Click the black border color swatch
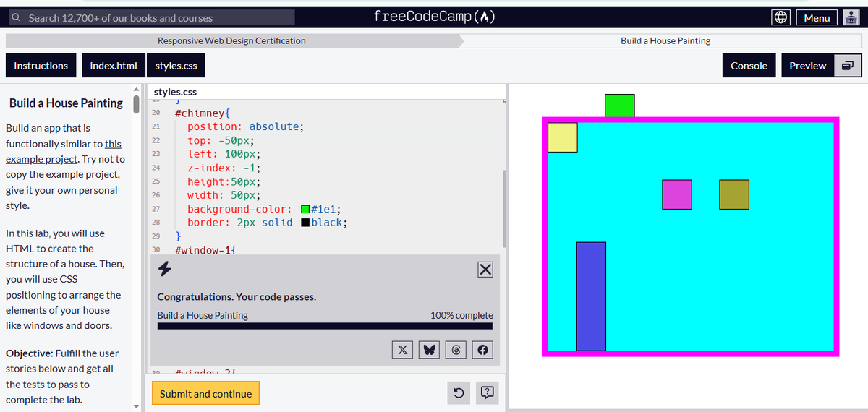 [x=305, y=223]
